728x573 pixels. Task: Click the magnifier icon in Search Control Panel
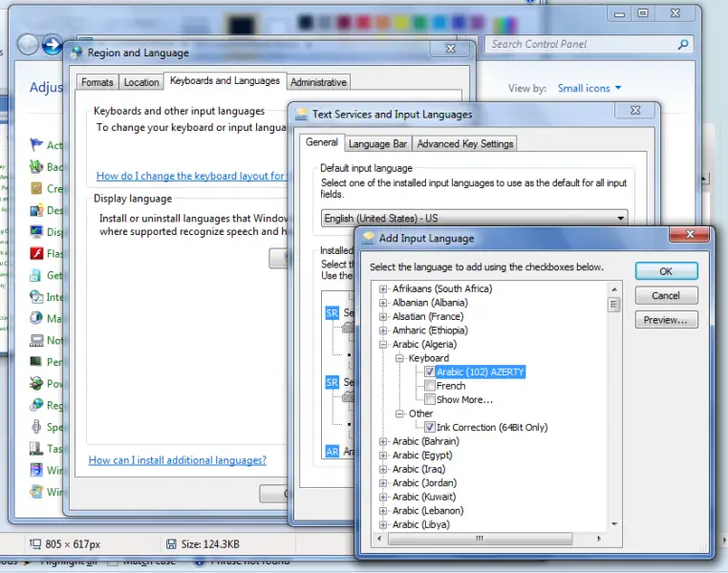pyautogui.click(x=683, y=45)
